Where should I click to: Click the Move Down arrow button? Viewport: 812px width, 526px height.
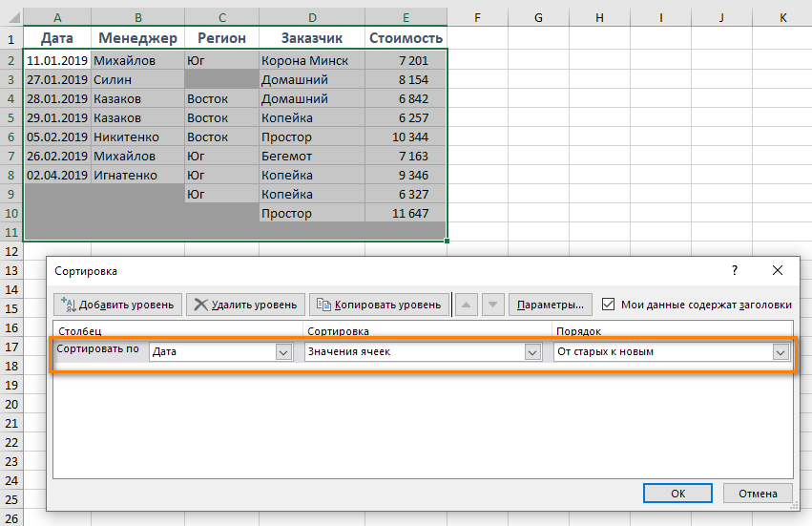coord(492,305)
